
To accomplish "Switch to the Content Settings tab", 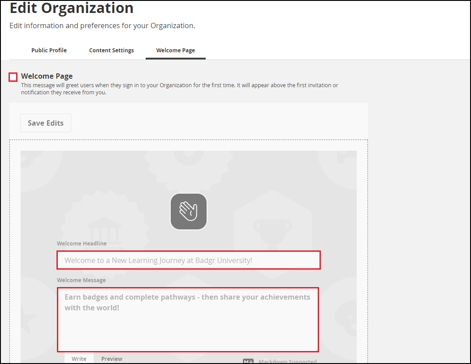I will pyautogui.click(x=111, y=50).
